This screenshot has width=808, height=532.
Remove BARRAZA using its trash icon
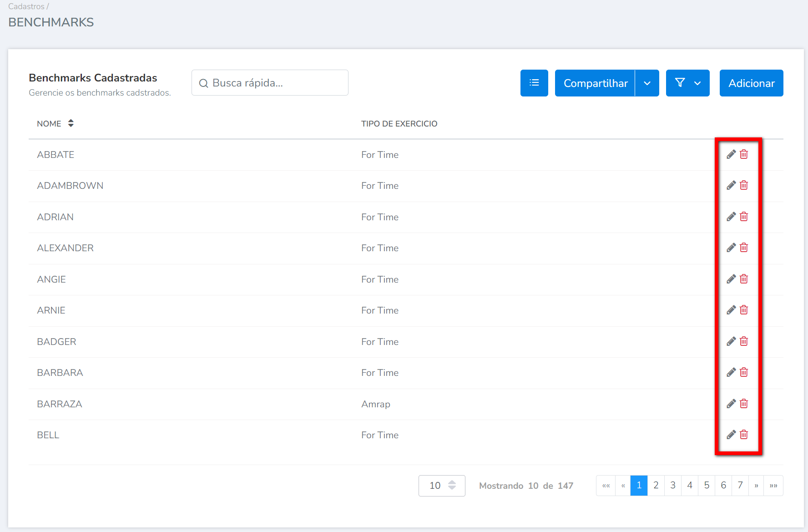pyautogui.click(x=744, y=404)
